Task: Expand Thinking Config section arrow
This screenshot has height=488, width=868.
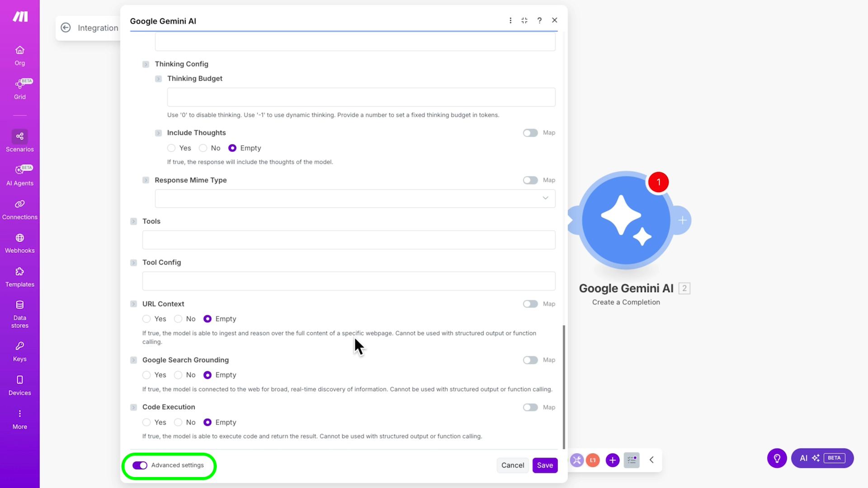Action: pos(146,65)
